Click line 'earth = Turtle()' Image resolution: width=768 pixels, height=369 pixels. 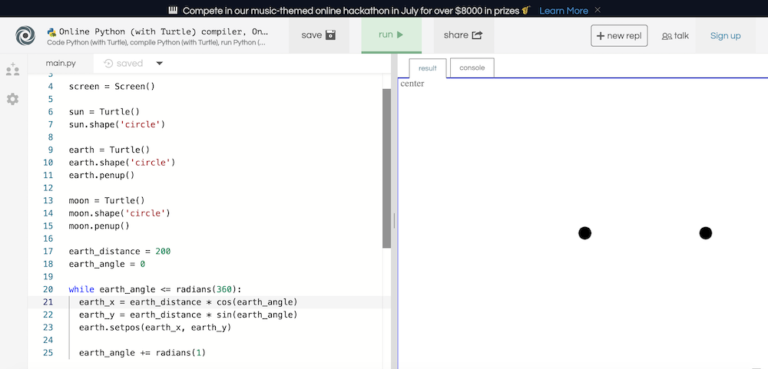click(109, 149)
